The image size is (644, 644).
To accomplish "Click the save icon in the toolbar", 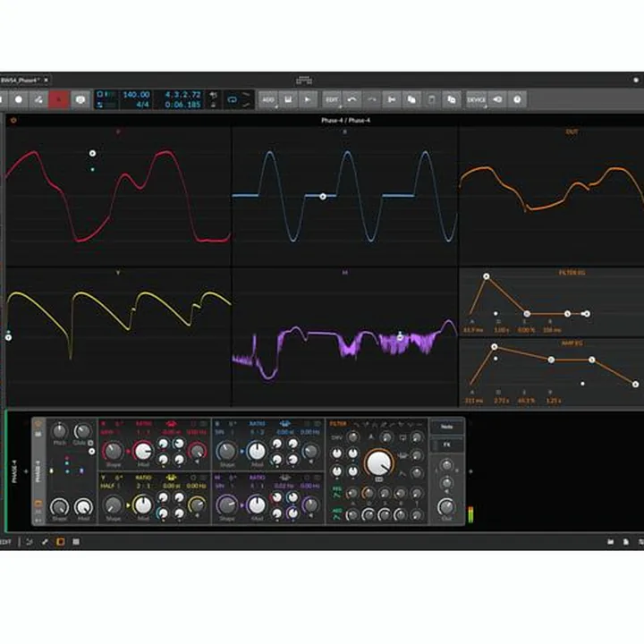I will pos(288,99).
